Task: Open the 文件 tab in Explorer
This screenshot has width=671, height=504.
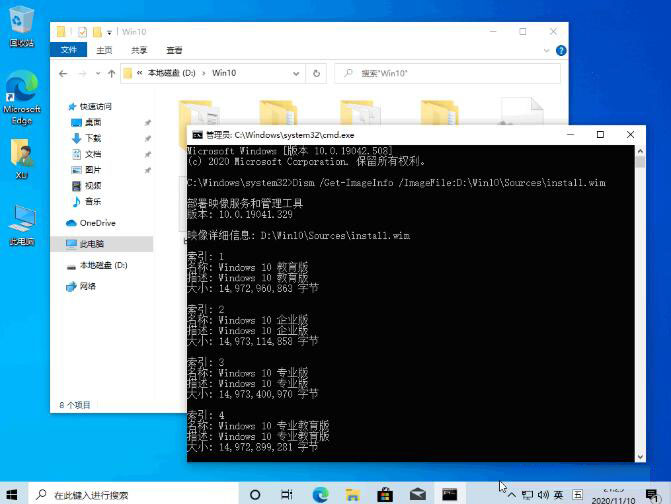Action: click(x=68, y=50)
